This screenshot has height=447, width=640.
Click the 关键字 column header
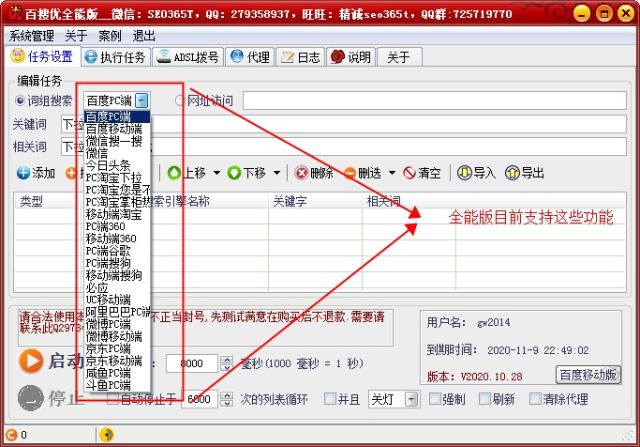click(x=315, y=201)
